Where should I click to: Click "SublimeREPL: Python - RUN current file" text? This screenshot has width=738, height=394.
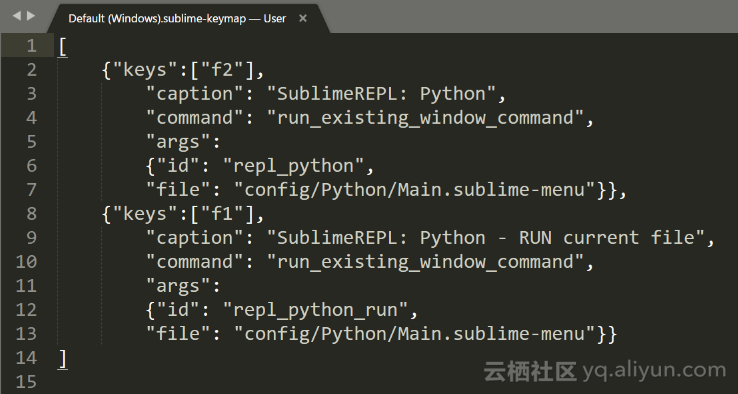[x=486, y=238]
